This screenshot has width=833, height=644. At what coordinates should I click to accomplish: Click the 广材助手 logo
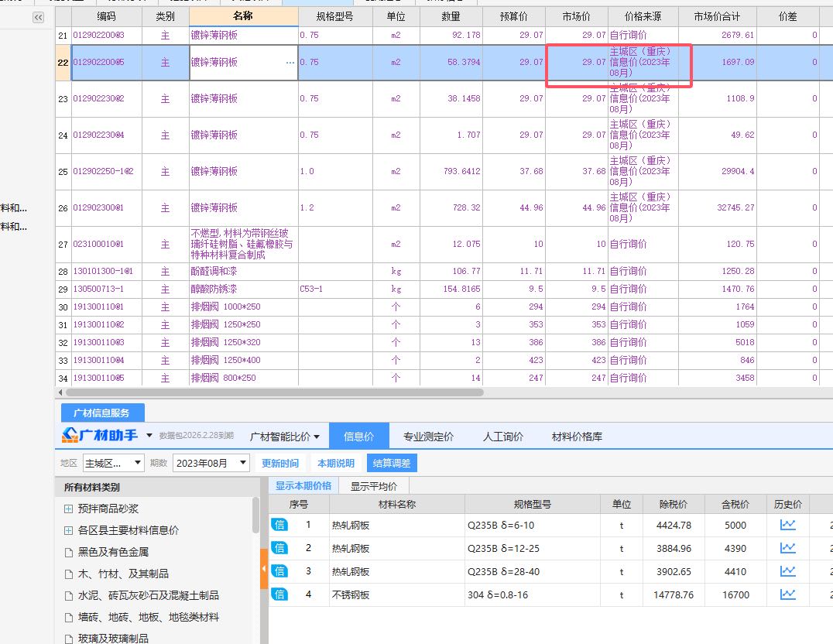click(x=100, y=436)
